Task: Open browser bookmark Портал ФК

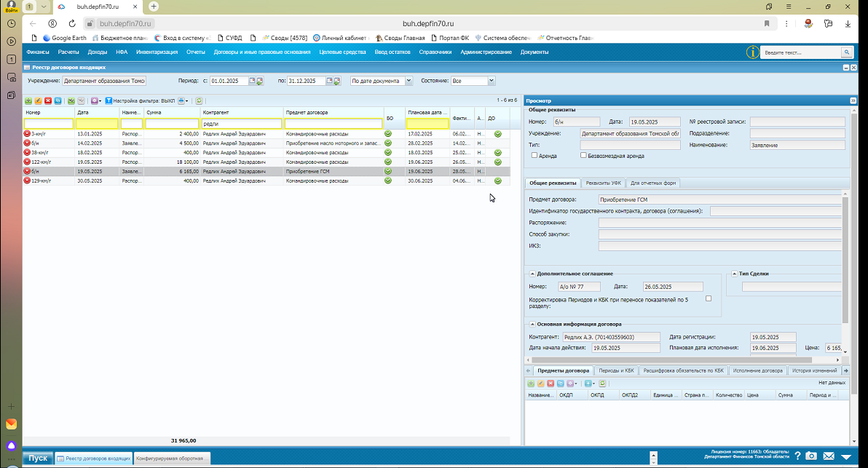Action: click(450, 38)
